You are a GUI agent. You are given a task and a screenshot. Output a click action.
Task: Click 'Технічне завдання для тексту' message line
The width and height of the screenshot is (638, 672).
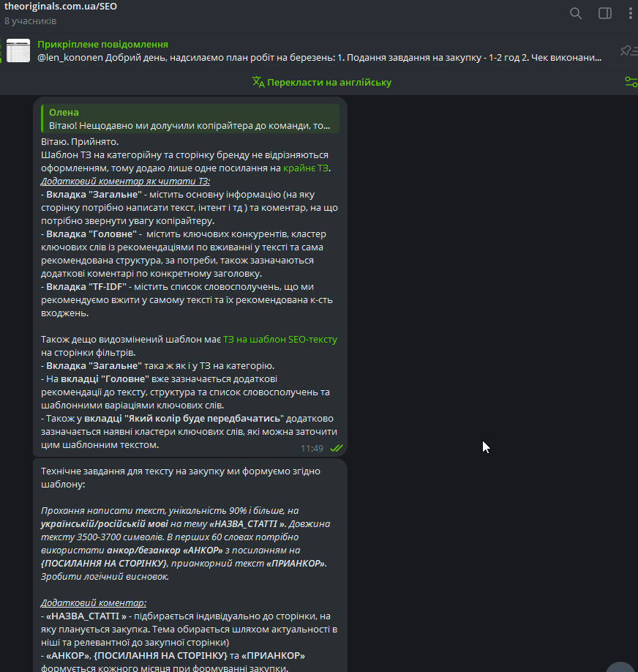(x=181, y=471)
